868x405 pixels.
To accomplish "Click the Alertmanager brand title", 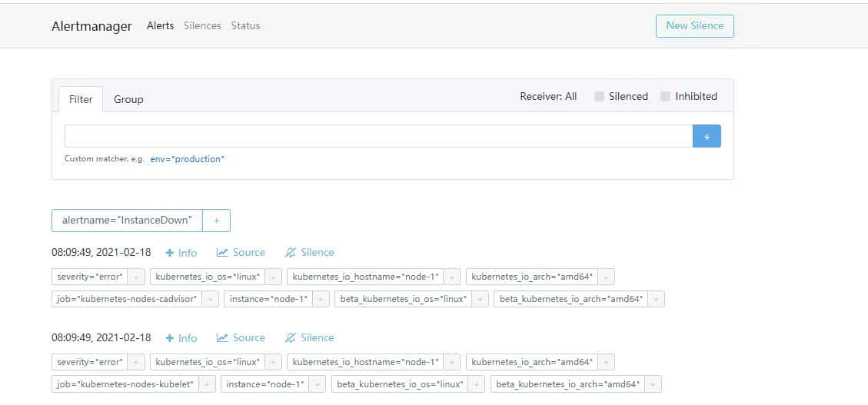I will click(92, 26).
